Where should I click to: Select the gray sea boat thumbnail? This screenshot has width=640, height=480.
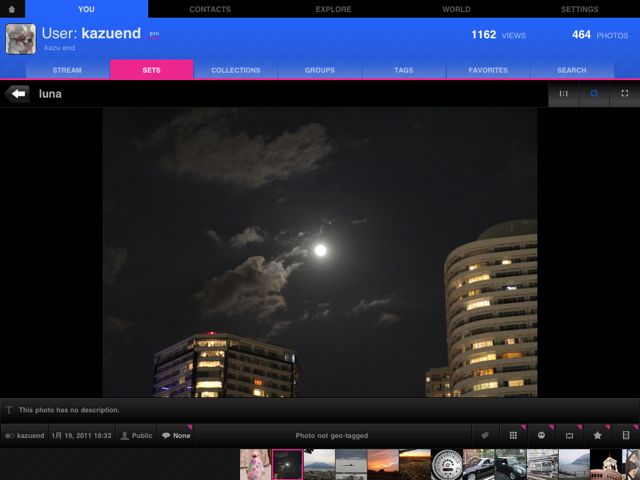(x=351, y=464)
